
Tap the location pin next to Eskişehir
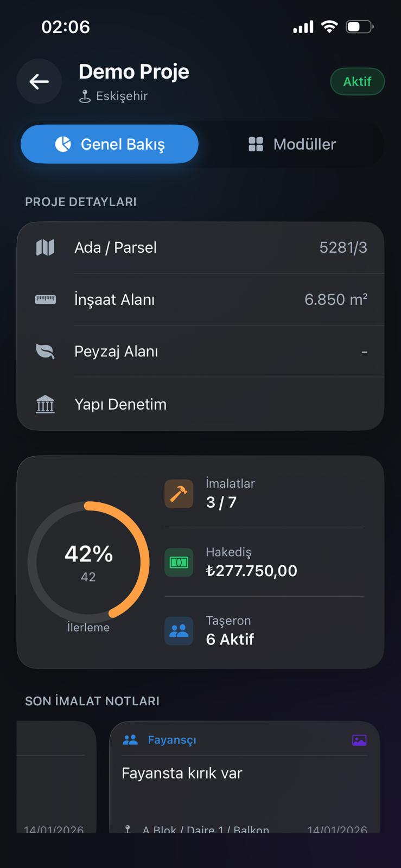click(x=85, y=97)
